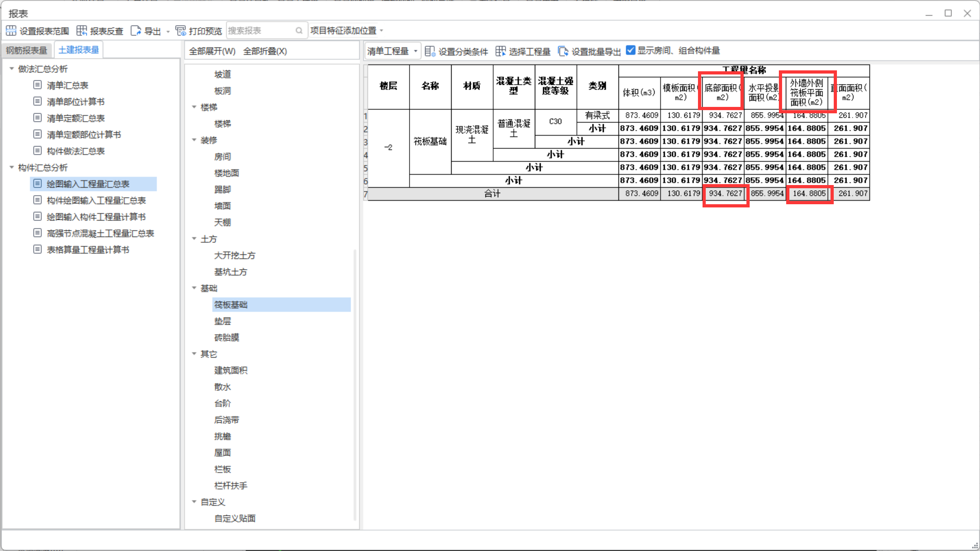Click the 合计 total row label
Screen dimensions: 980x551
click(492, 194)
